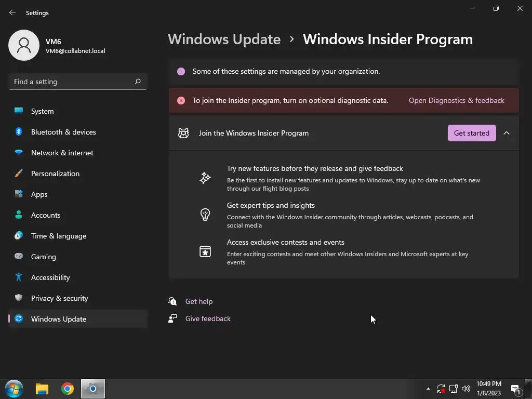532x399 pixels.
Task: Click the Give feedback icon
Action: [x=172, y=318]
